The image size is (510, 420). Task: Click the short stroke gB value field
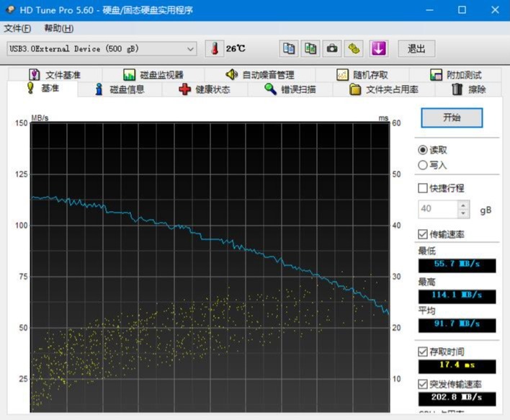[438, 209]
